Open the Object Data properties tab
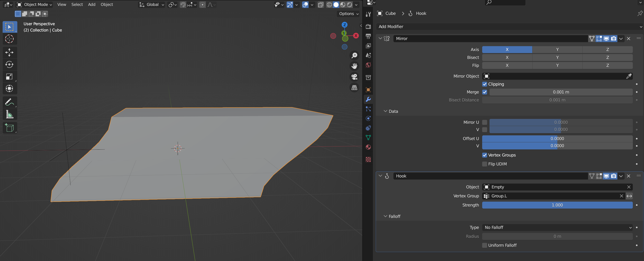The height and width of the screenshot is (261, 644). (x=368, y=137)
